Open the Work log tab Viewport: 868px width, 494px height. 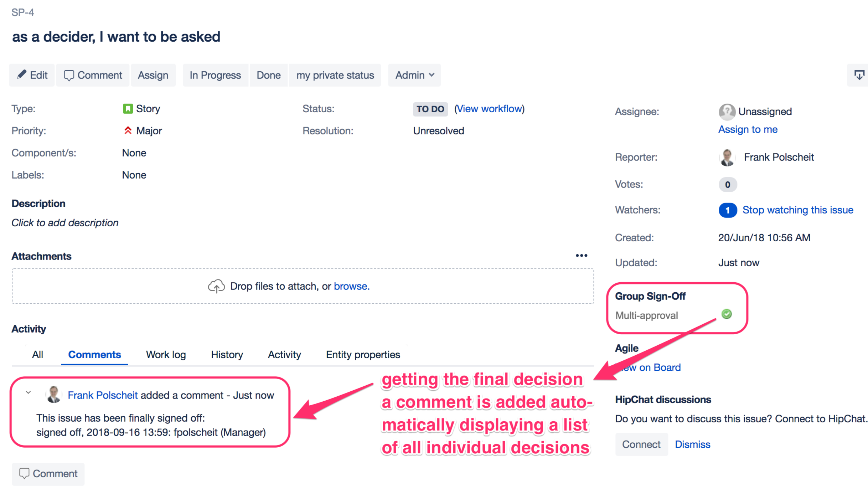[166, 355]
